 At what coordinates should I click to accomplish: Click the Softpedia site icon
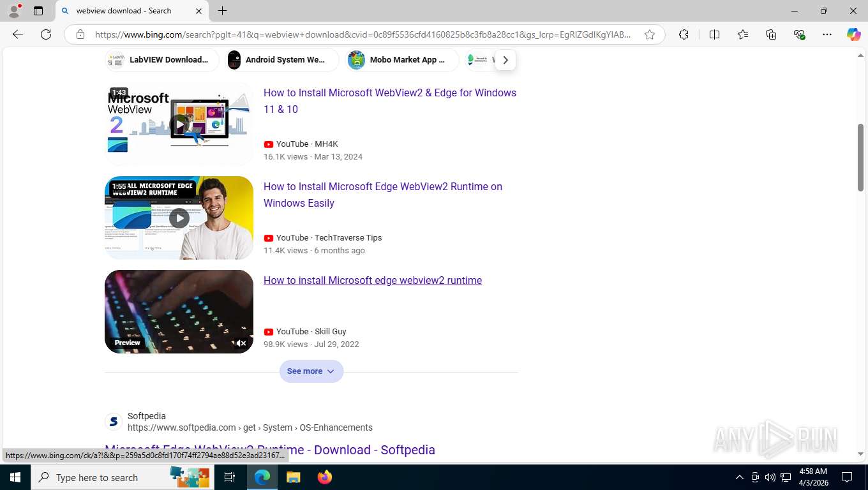[113, 422]
